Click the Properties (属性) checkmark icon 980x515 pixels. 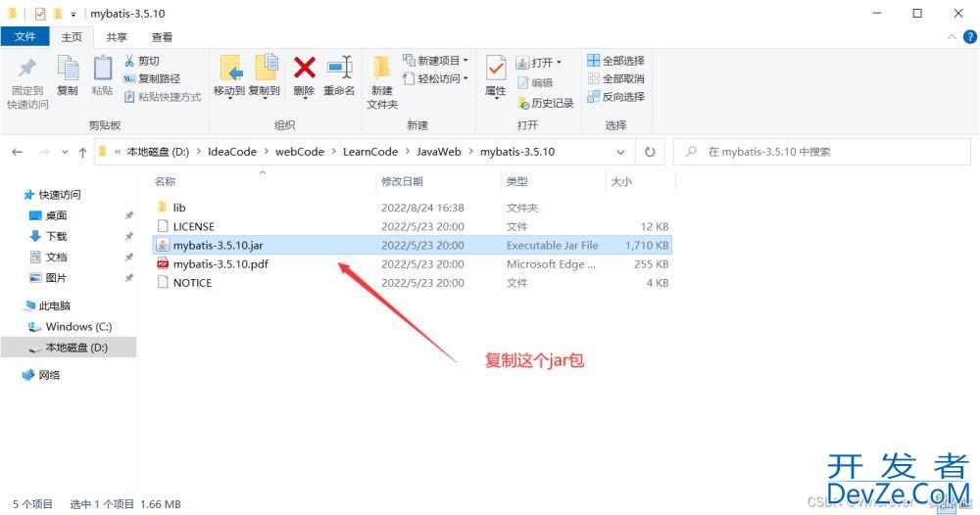496,68
